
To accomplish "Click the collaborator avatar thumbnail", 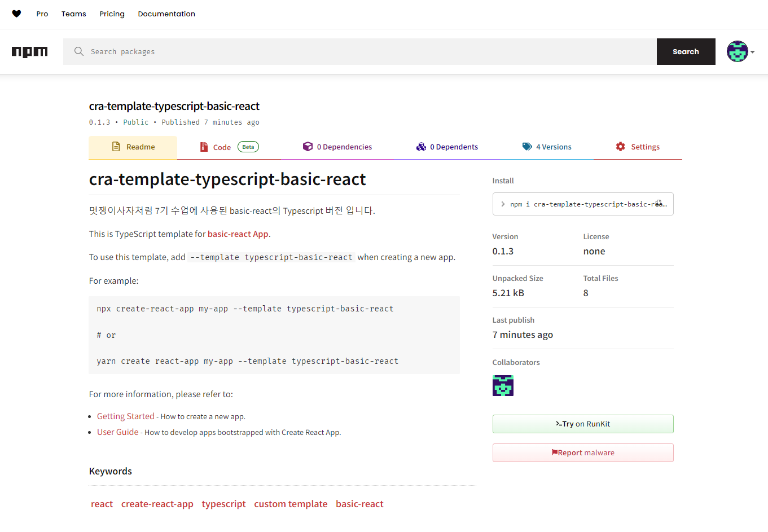I will [503, 386].
